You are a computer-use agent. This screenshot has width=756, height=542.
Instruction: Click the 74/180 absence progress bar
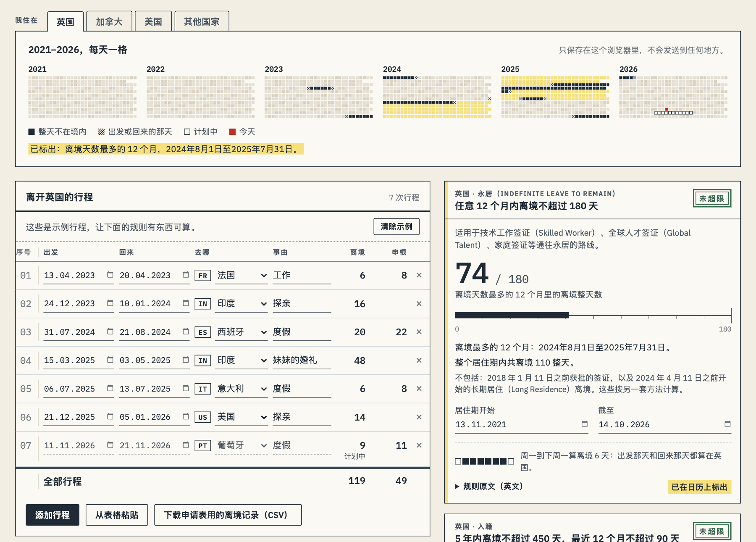593,315
